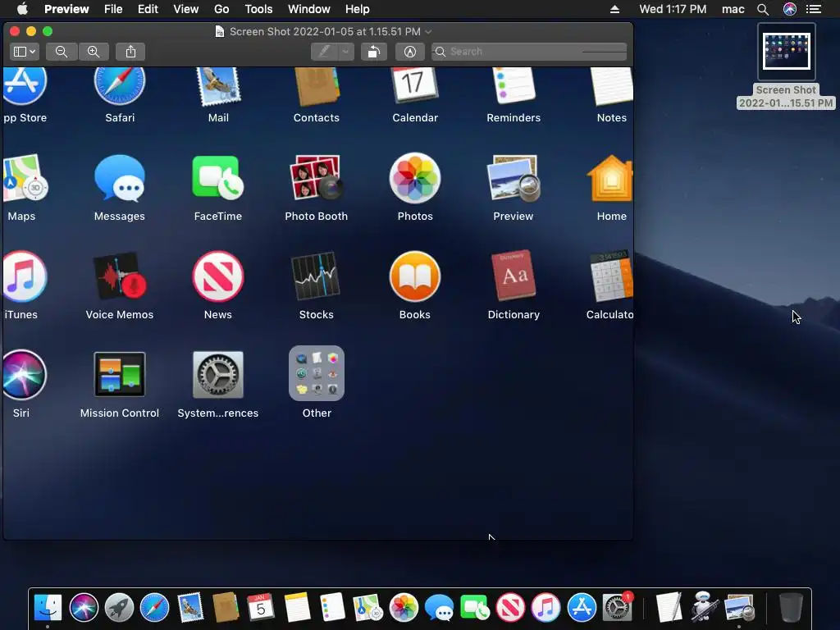Open Calendar in the Dock
The height and width of the screenshot is (630, 840).
(x=261, y=608)
